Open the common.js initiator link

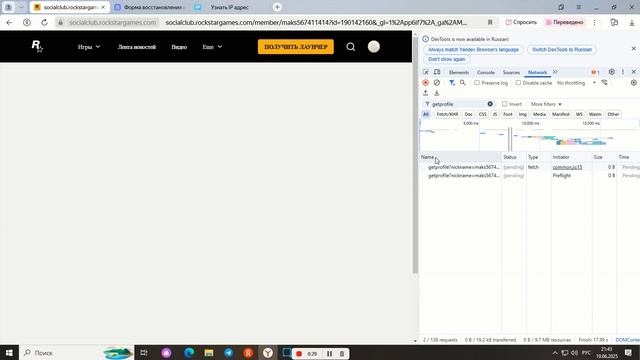click(x=567, y=167)
